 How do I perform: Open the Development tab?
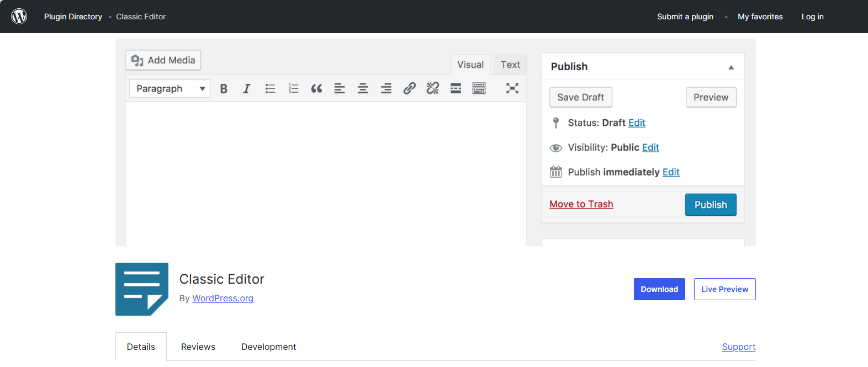click(269, 347)
